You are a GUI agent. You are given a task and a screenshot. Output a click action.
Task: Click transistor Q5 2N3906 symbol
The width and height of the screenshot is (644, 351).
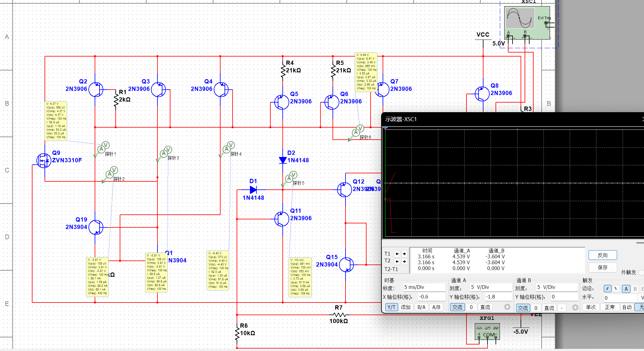[x=281, y=102]
